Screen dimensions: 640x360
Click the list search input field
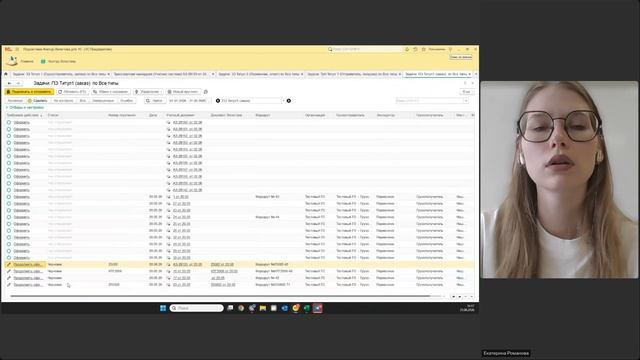(x=429, y=100)
